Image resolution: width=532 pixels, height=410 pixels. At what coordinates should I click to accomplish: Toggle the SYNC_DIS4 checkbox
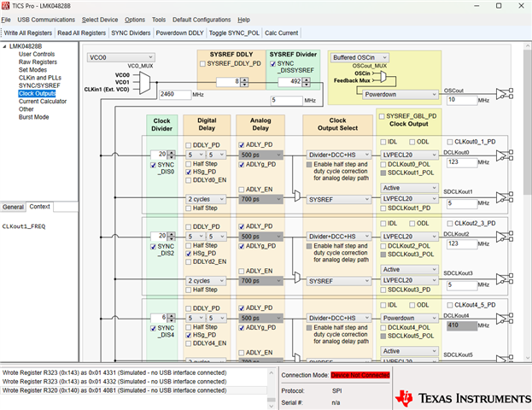click(154, 328)
